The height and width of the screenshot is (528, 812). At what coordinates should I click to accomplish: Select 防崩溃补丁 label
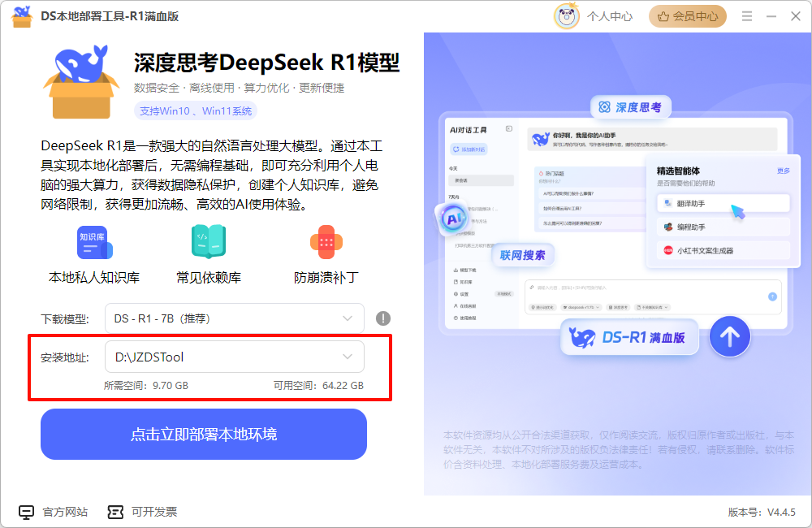click(326, 278)
